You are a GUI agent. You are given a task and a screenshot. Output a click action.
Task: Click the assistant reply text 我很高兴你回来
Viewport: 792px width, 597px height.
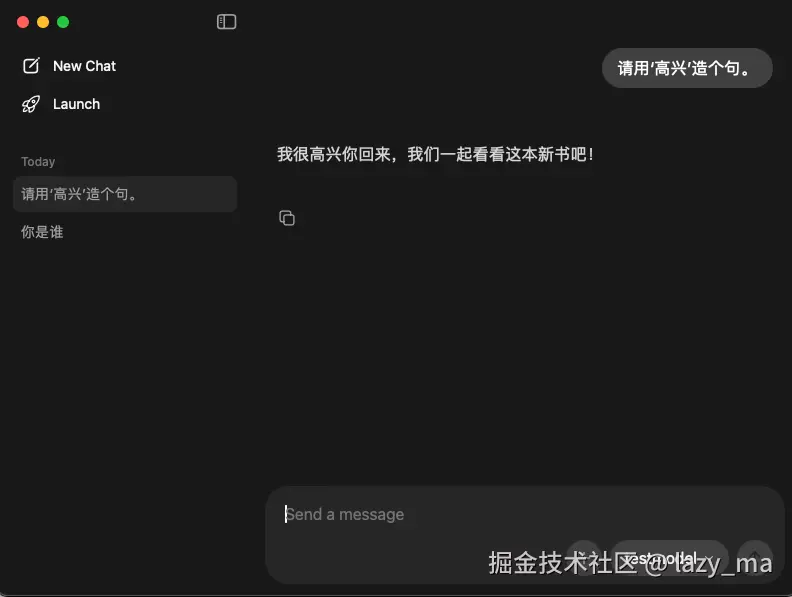click(334, 154)
